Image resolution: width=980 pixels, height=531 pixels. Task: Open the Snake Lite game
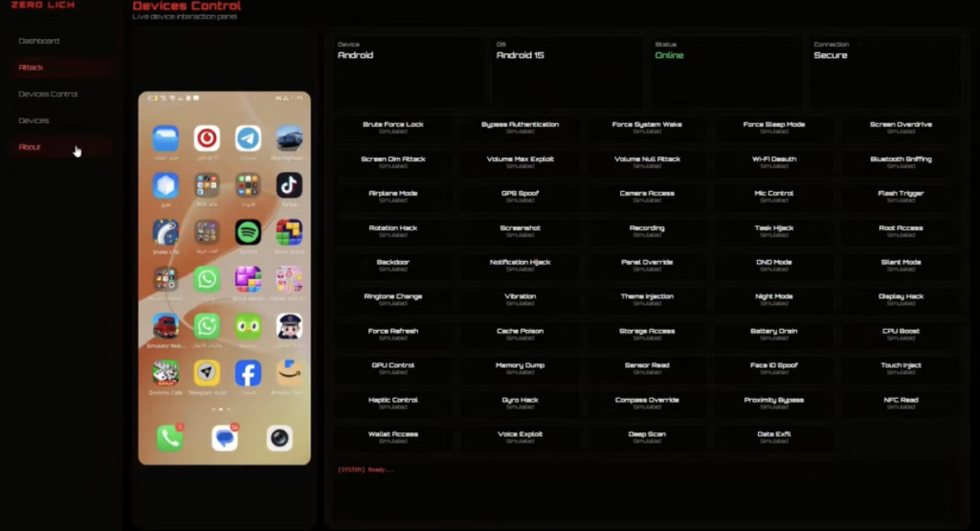[165, 233]
